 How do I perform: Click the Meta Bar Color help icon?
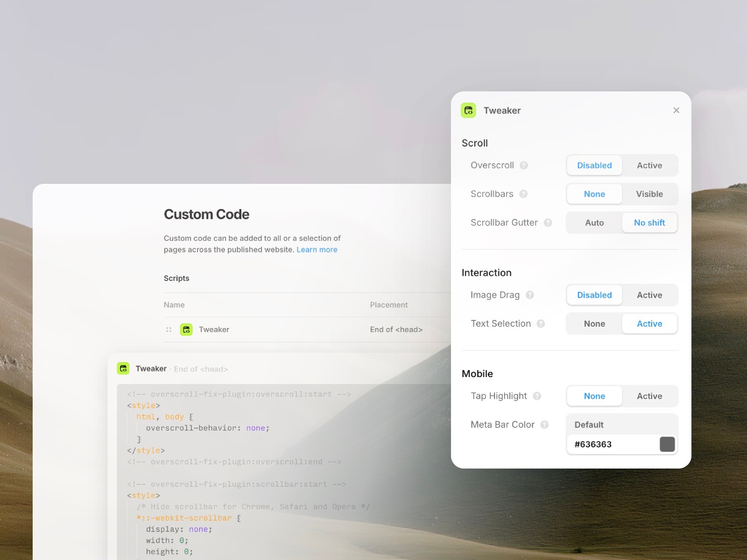point(544,425)
